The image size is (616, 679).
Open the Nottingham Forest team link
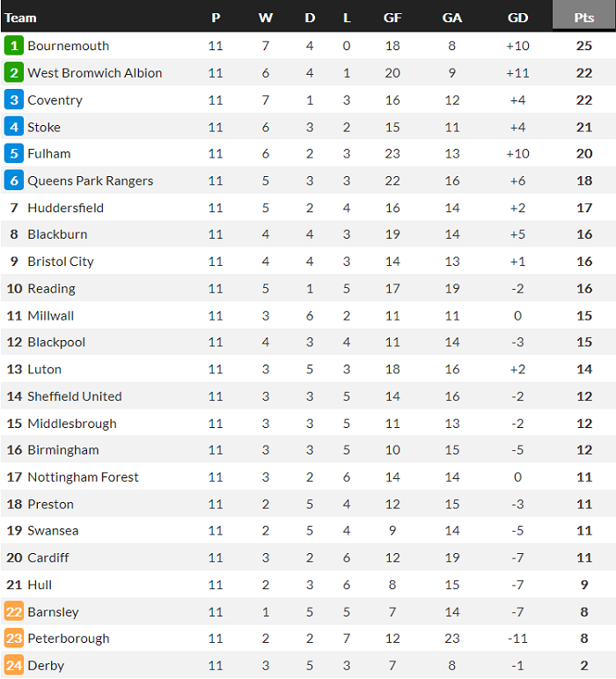point(84,477)
